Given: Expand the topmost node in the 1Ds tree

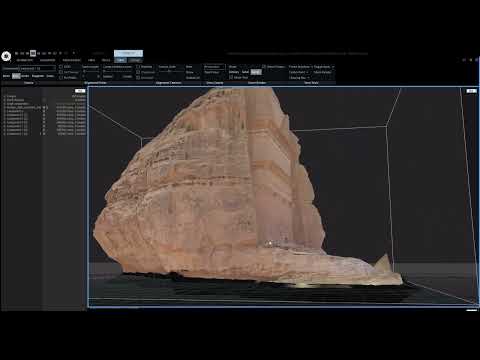Looking at the screenshot, I should [x=4, y=96].
